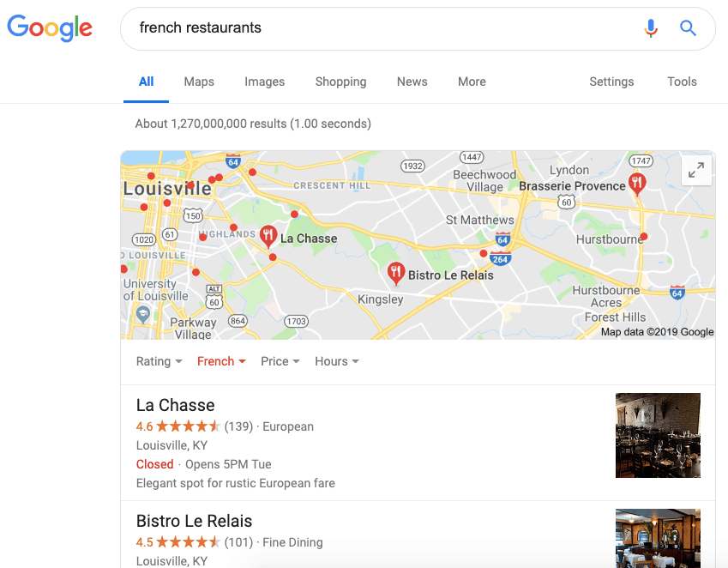This screenshot has width=728, height=568.
Task: Expand the map to full view
Action: (x=696, y=170)
